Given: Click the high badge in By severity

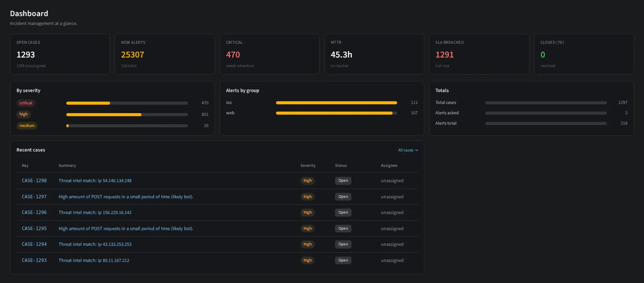Looking at the screenshot, I should pos(24,114).
